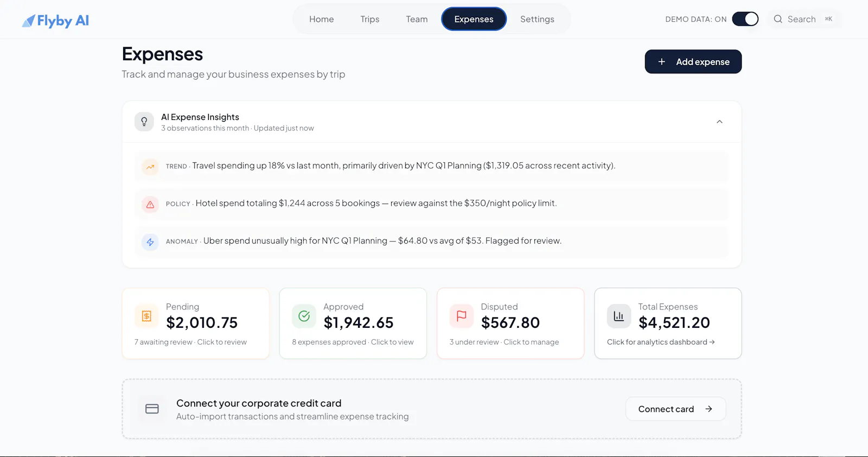The height and width of the screenshot is (457, 868).
Task: Collapse the AI Expense Insights panel
Action: 719,122
